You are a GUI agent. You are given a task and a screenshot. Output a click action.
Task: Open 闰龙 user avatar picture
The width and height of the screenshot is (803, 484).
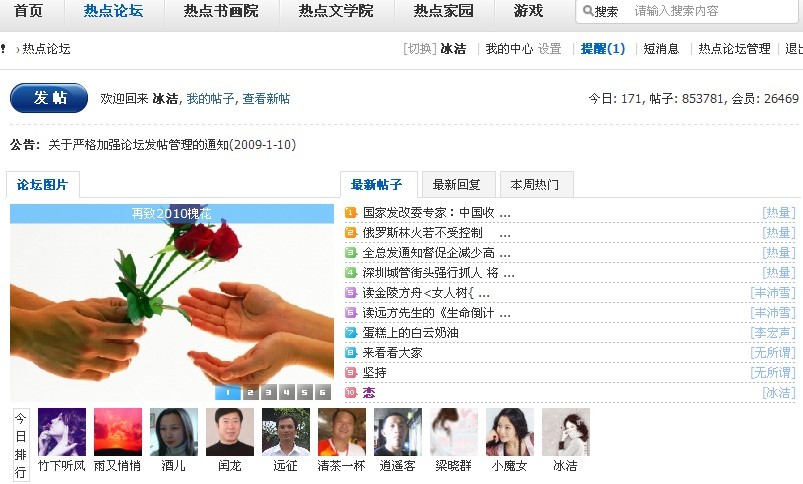pos(230,432)
